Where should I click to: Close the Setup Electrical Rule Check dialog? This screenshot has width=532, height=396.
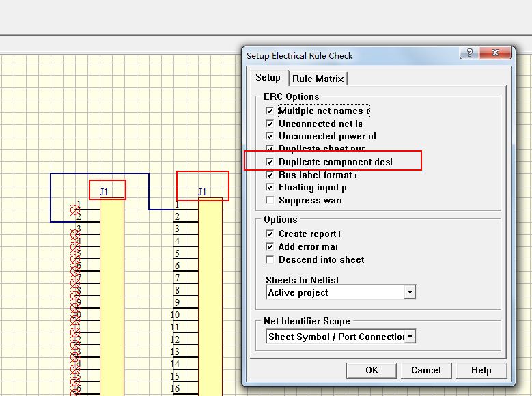tap(495, 53)
